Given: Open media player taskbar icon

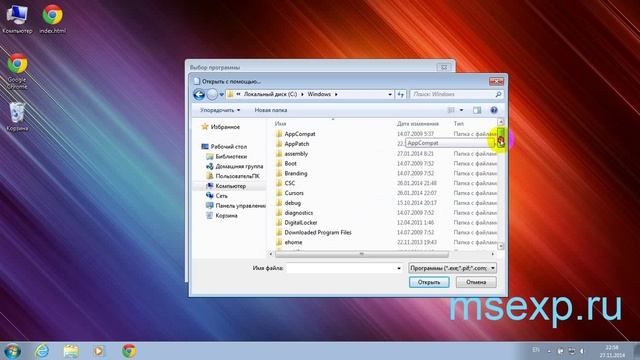Looking at the screenshot, I should point(99,351).
